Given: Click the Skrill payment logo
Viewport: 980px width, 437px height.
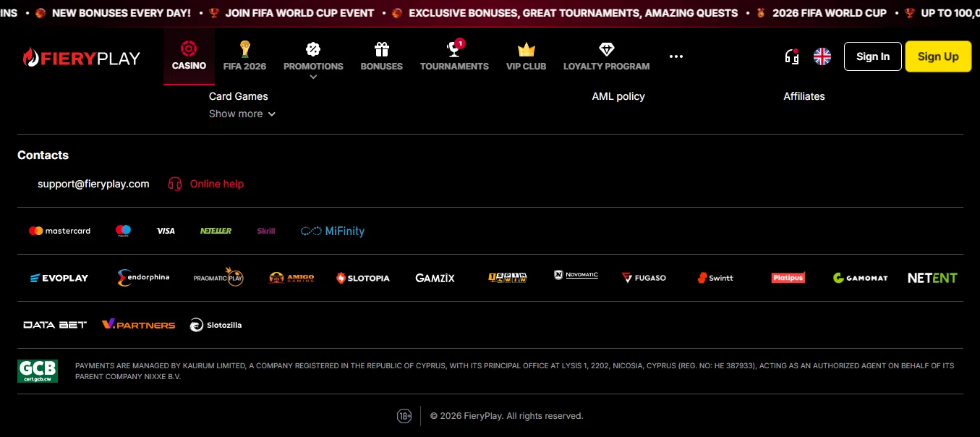Looking at the screenshot, I should pos(266,231).
